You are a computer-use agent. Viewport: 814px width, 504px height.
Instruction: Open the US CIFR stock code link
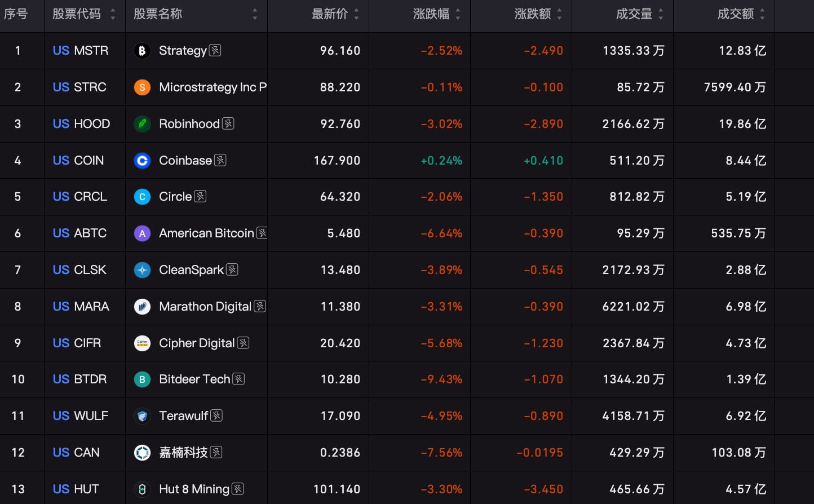coord(77,343)
